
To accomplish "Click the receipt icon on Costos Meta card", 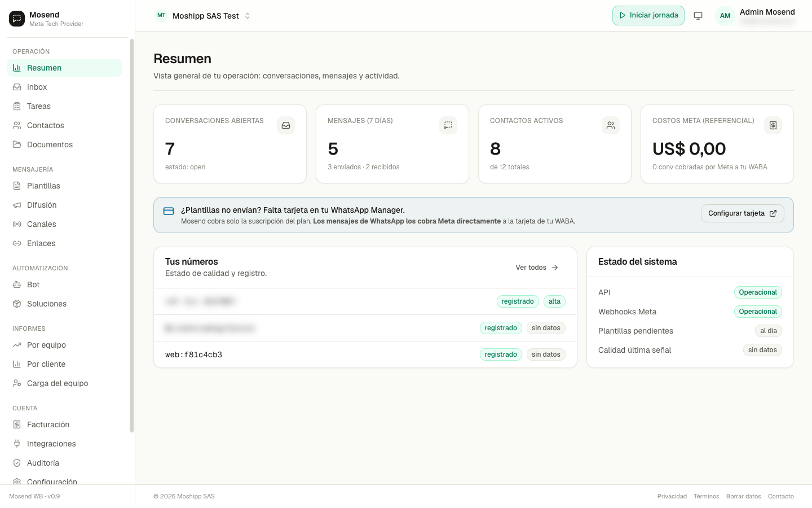I will (773, 125).
